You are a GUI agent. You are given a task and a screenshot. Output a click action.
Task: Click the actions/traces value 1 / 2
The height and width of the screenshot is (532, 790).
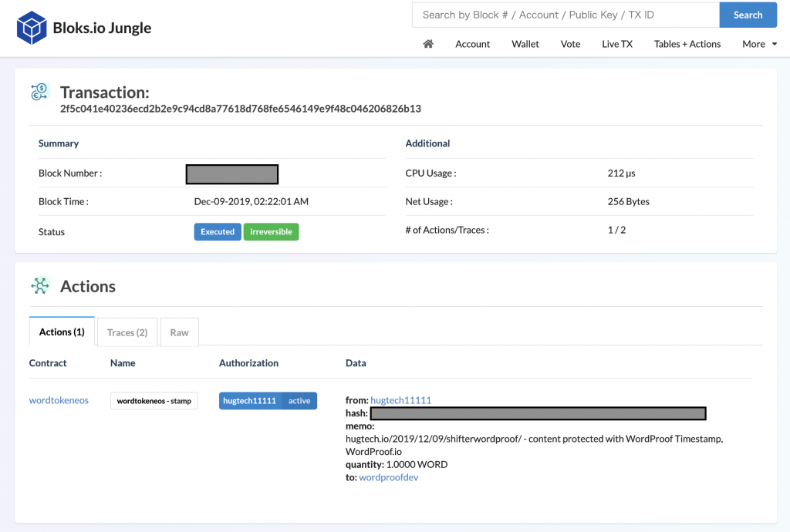click(x=616, y=230)
